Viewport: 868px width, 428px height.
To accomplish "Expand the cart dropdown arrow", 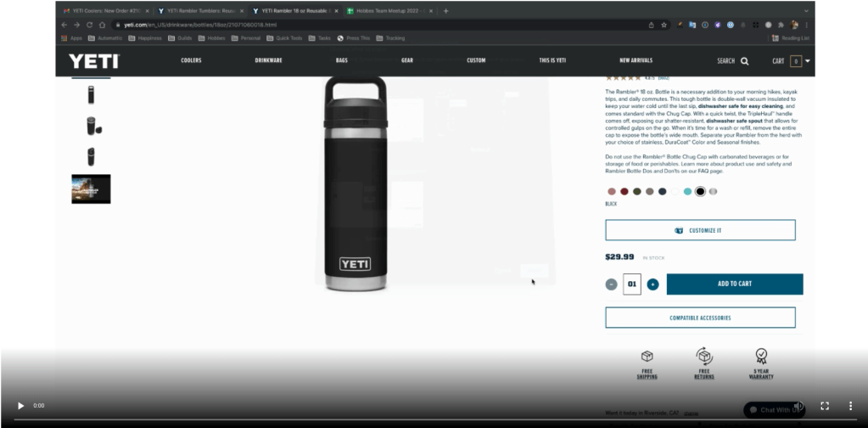I will (x=808, y=61).
